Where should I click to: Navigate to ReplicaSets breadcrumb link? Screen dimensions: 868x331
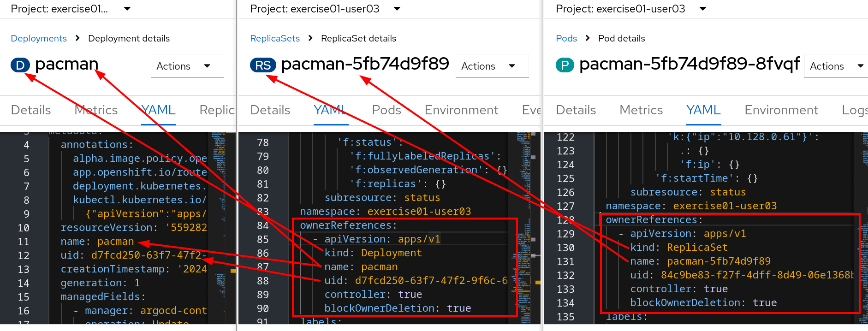click(275, 38)
